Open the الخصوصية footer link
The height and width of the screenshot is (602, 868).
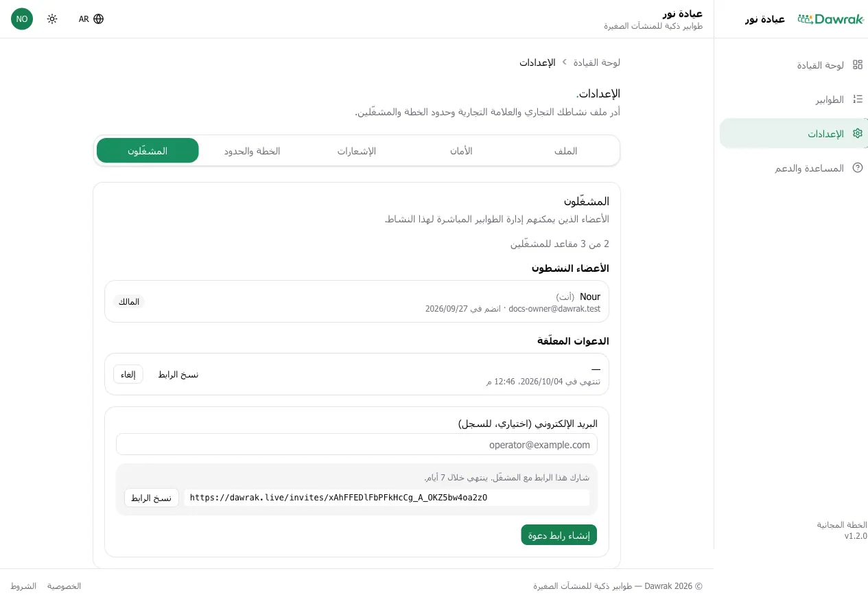(64, 586)
